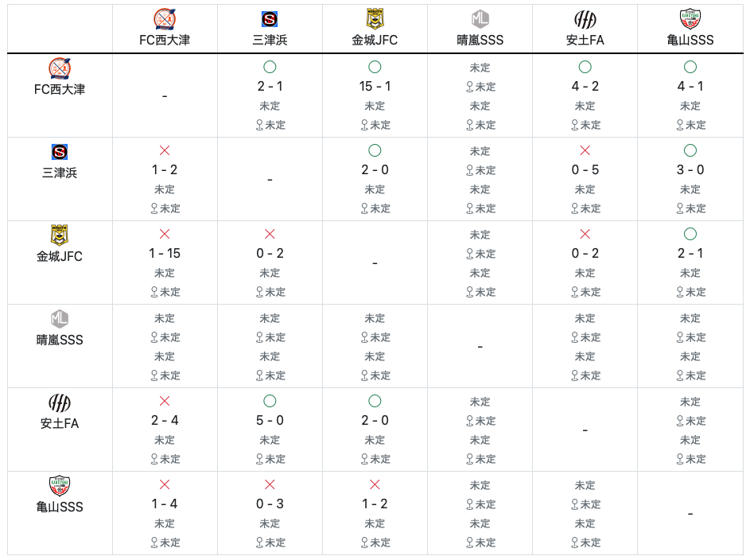Click the 三津浜 logo in the column header
Viewport: 750px width, 560px height.
pyautogui.click(x=270, y=19)
